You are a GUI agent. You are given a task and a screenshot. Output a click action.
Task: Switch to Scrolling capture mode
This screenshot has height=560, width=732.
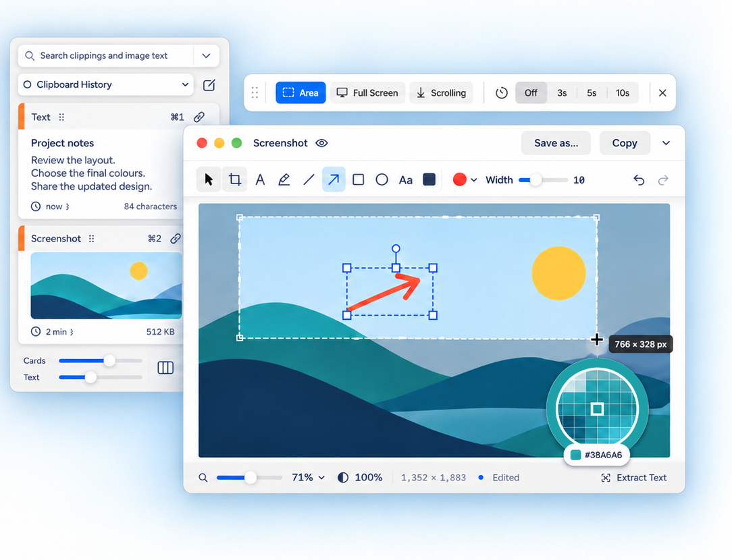click(441, 93)
